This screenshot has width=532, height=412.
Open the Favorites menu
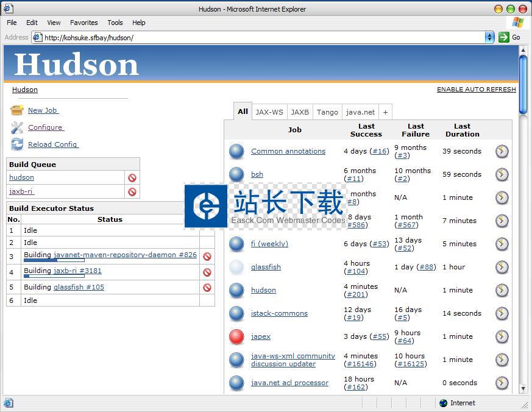tap(83, 23)
